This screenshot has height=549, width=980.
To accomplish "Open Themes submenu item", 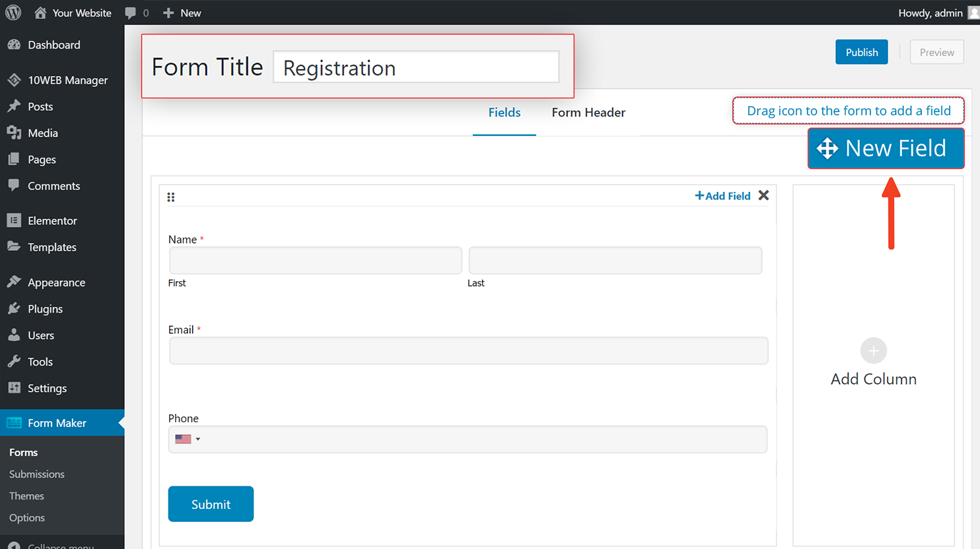I will [26, 496].
